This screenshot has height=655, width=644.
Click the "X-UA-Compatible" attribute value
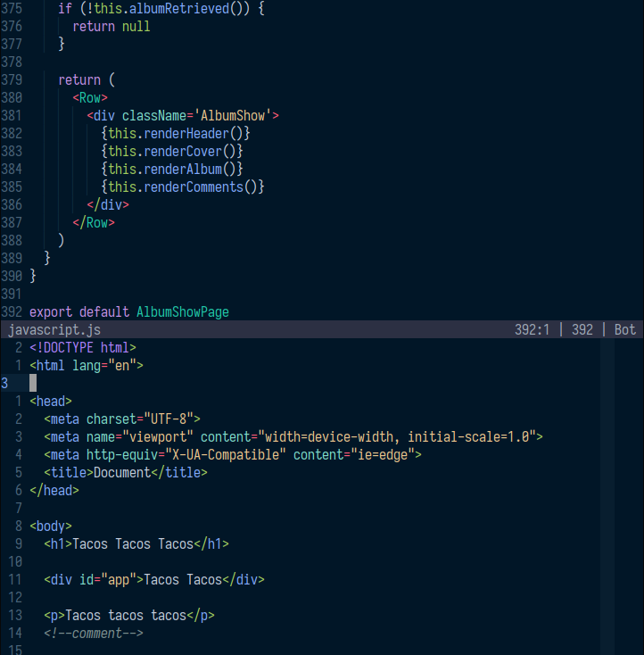point(226,455)
